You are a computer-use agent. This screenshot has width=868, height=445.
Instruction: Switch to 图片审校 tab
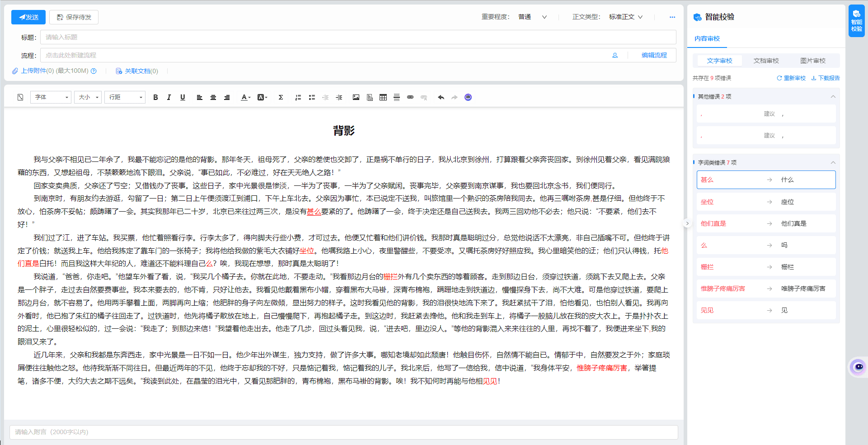[x=813, y=61]
